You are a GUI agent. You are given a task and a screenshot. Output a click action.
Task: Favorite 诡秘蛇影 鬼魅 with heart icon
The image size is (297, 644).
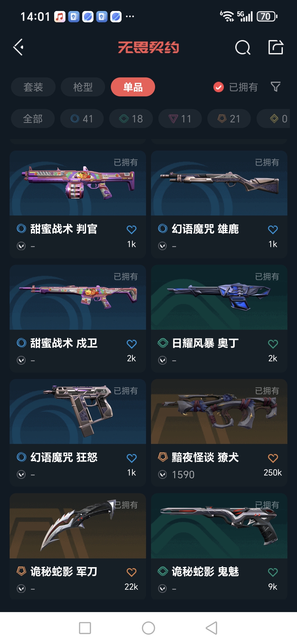273,572
